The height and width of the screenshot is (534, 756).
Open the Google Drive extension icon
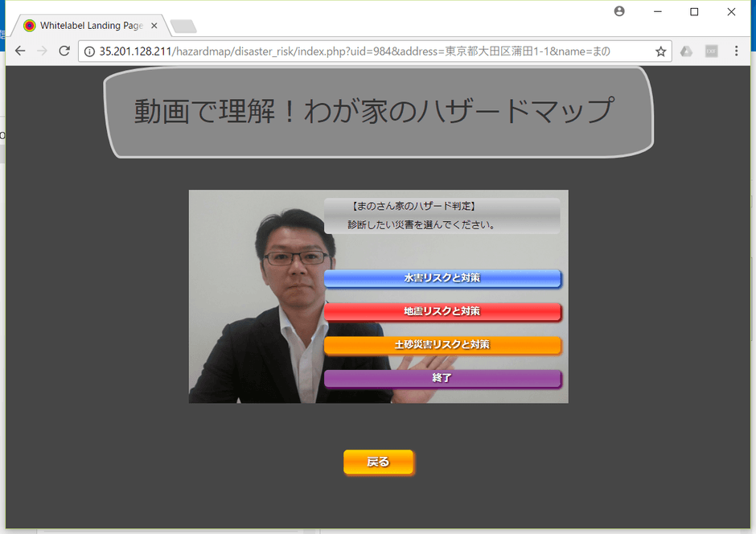[686, 51]
